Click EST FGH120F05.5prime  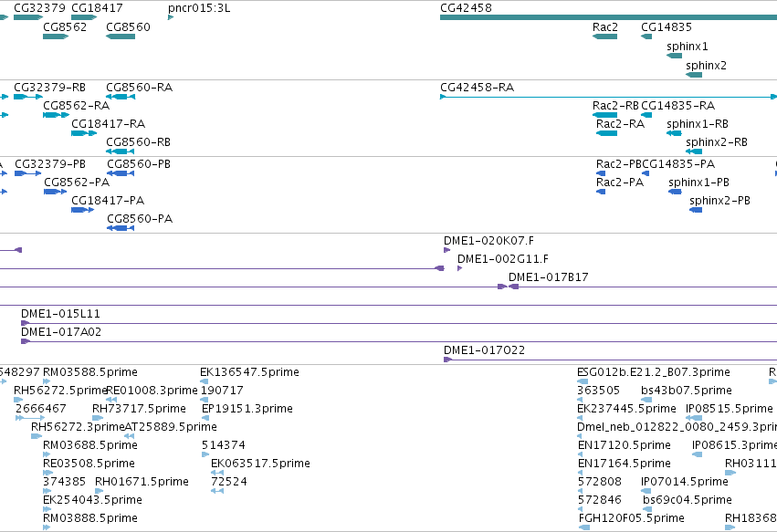(584, 527)
